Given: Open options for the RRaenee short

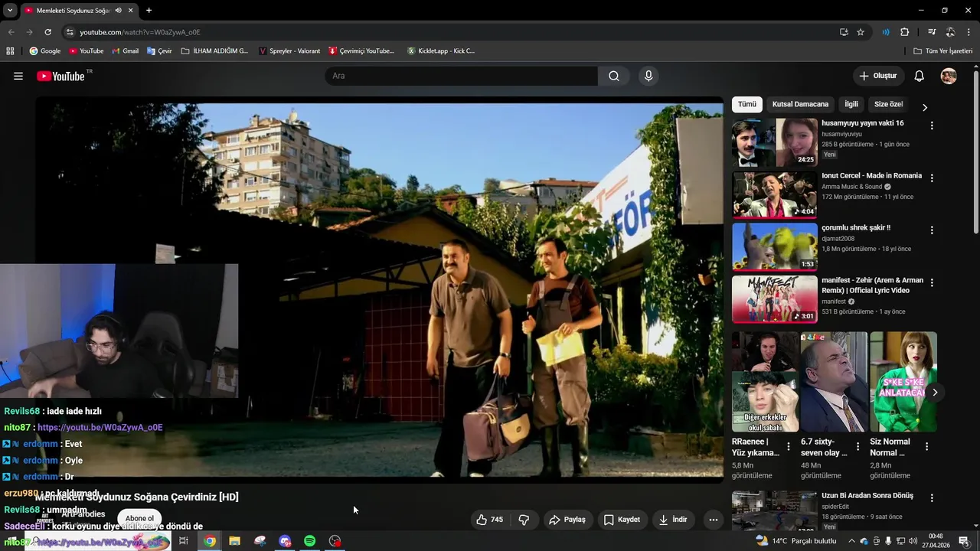Looking at the screenshot, I should tap(789, 446).
